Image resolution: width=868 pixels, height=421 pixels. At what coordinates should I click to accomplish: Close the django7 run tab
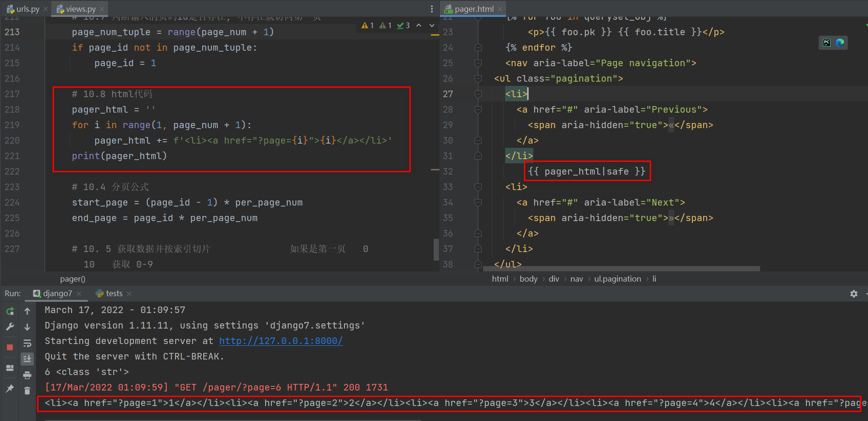tap(79, 294)
